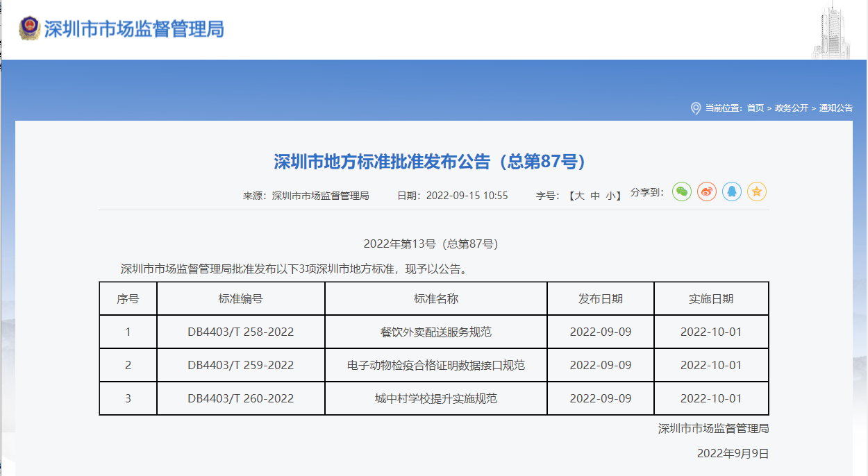This screenshot has width=868, height=476.
Task: Share to QQ via blue penguin icon
Action: pyautogui.click(x=732, y=192)
